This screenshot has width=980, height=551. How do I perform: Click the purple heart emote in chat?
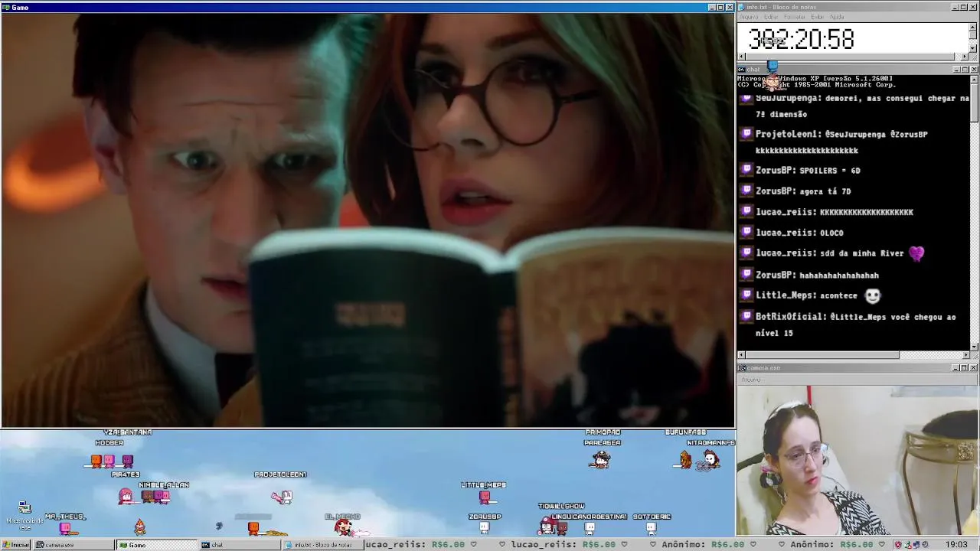coord(916,253)
